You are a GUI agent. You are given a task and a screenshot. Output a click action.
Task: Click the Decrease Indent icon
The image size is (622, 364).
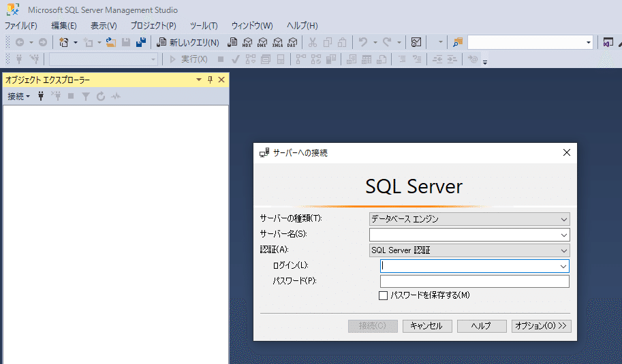click(437, 59)
